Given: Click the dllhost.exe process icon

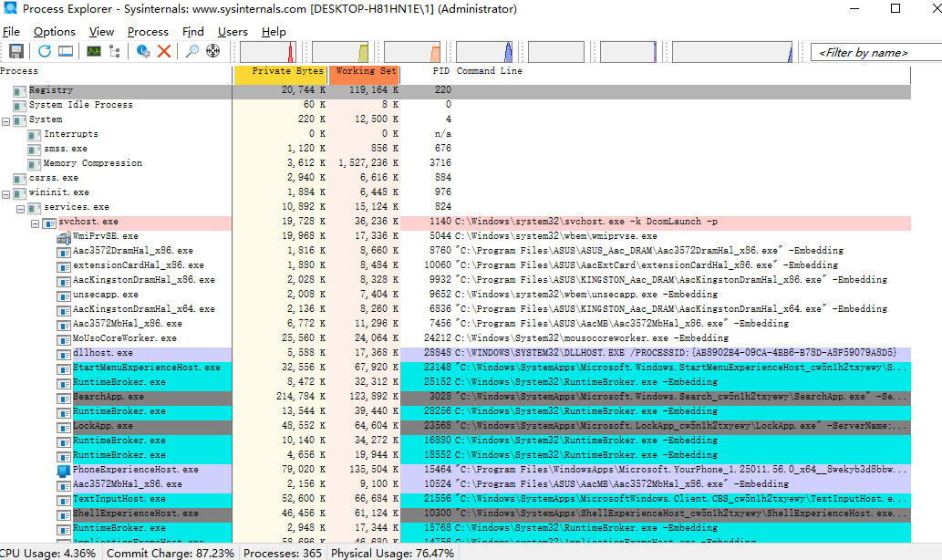Looking at the screenshot, I should click(63, 355).
